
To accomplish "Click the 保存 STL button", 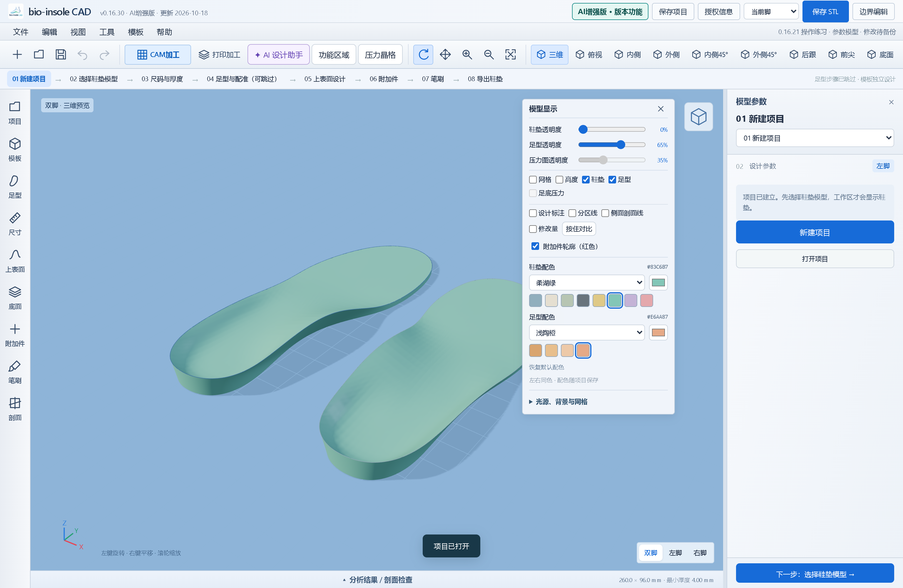I will click(x=825, y=12).
